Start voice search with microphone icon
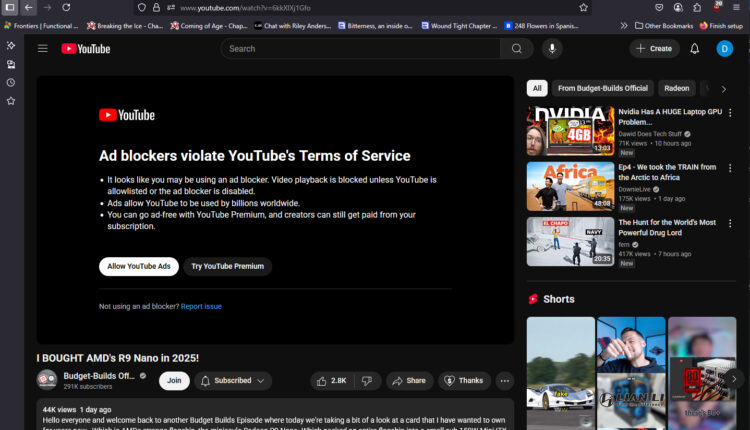This screenshot has height=430, width=750. click(x=552, y=48)
